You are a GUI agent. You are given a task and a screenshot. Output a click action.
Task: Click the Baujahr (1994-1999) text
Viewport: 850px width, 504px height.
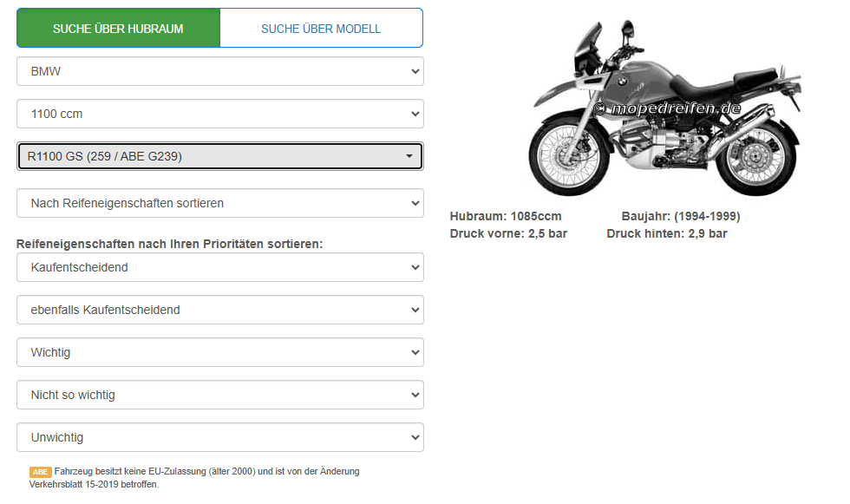point(680,216)
